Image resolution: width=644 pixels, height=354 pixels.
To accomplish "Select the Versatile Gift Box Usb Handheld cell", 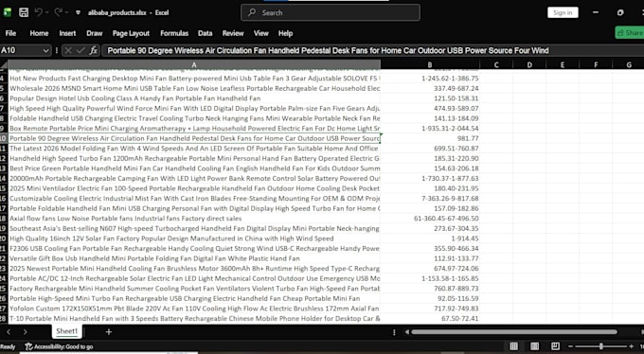I will [194, 258].
